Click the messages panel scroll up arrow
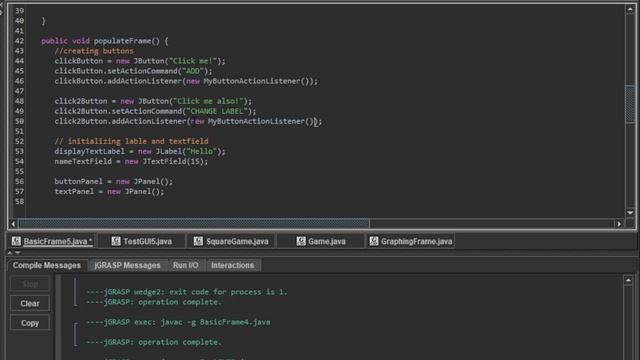The width and height of the screenshot is (640, 360). click(628, 280)
